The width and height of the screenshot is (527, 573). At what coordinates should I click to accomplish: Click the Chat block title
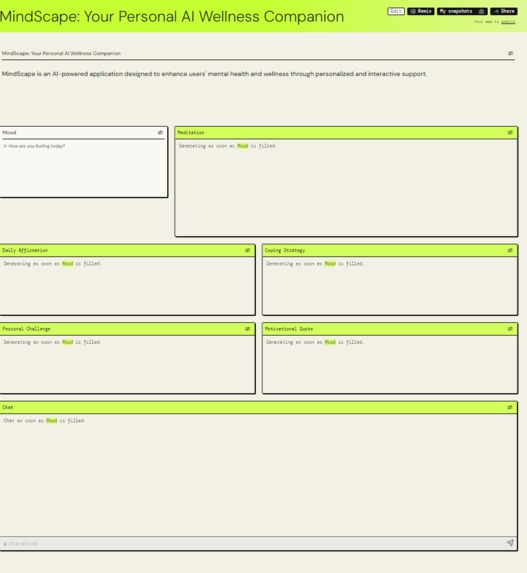point(8,407)
